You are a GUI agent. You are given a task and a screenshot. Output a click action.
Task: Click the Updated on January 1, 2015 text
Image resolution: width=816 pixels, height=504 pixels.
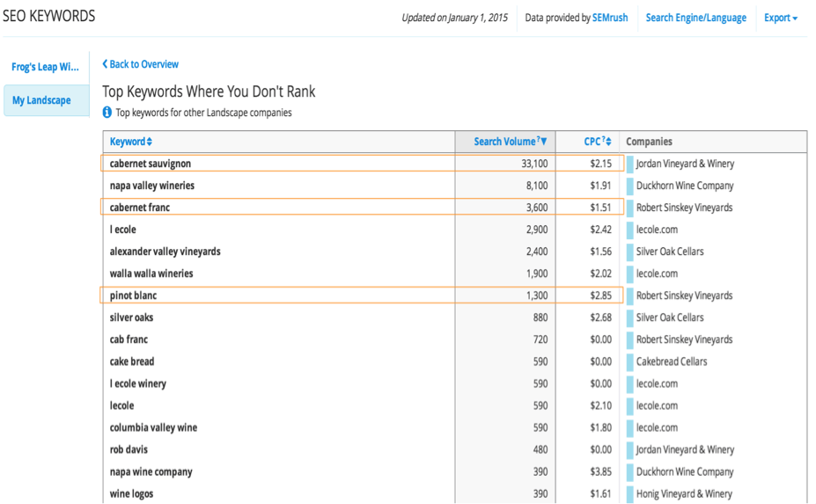(454, 18)
